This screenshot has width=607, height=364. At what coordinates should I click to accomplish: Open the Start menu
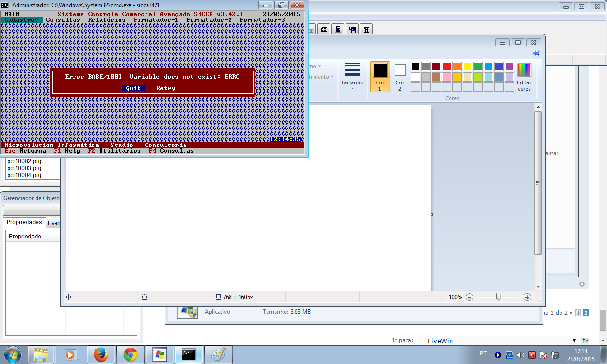13,354
